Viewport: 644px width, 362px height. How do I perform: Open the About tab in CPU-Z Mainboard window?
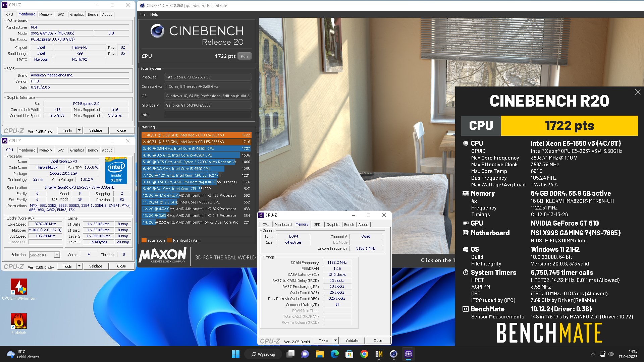point(107,14)
